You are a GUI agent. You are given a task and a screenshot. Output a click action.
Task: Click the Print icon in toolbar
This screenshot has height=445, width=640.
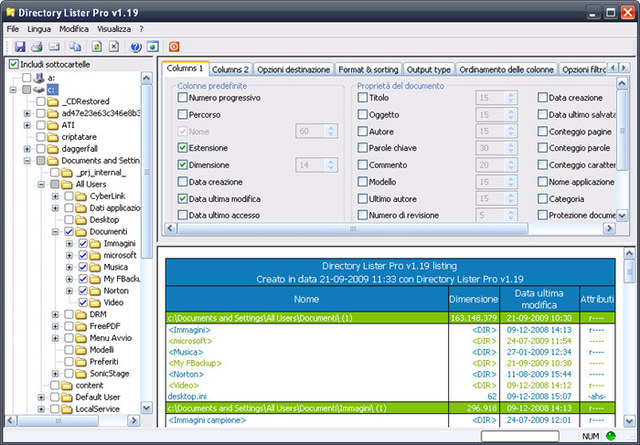[x=37, y=47]
